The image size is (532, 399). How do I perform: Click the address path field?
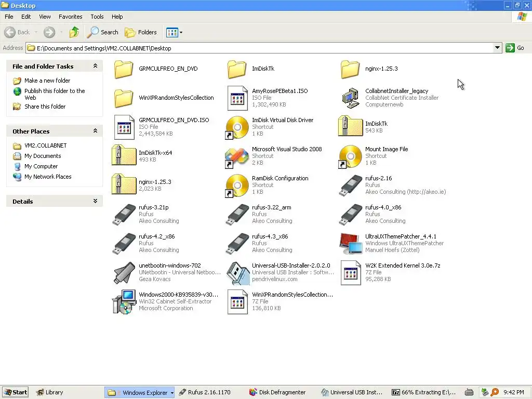click(x=260, y=48)
